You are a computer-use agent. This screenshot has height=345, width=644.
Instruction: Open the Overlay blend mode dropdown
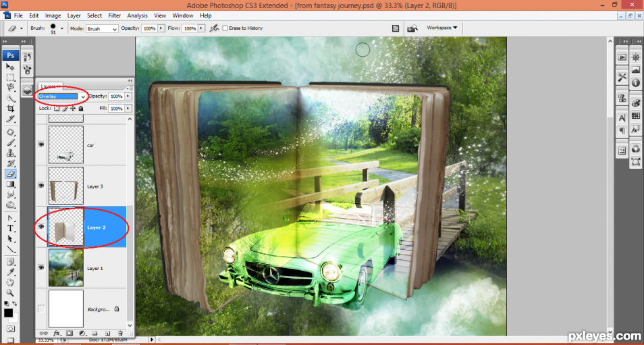coord(62,97)
